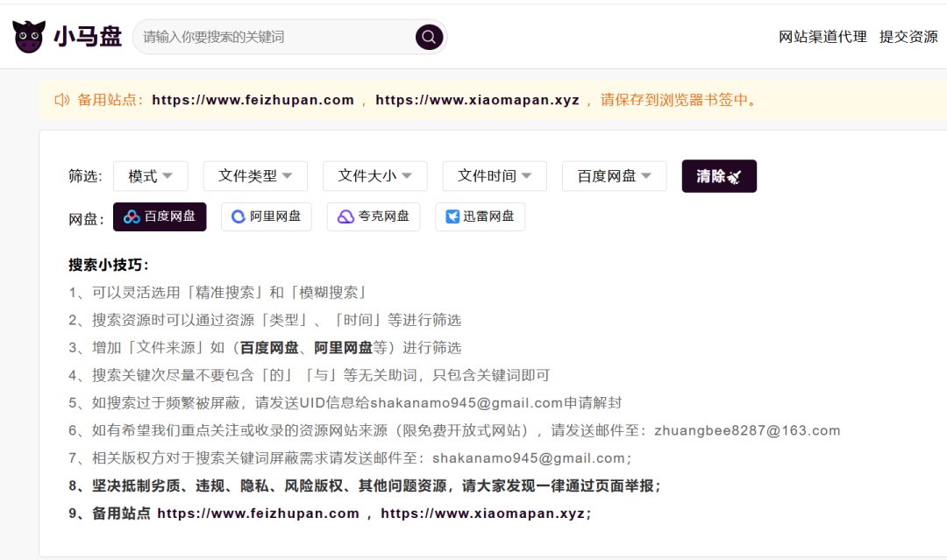Deselect the active 百度网盘 disk filter

click(x=159, y=216)
